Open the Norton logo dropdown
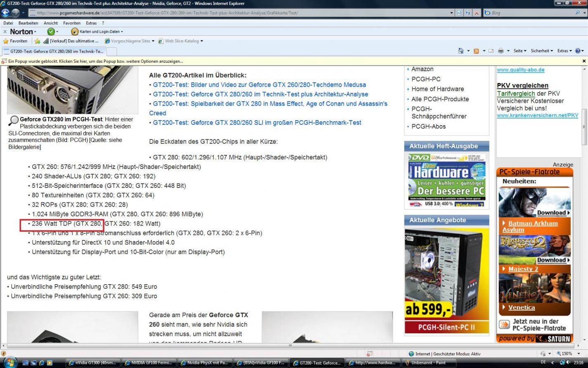Screen dimensions: 588x368 pos(23,31)
